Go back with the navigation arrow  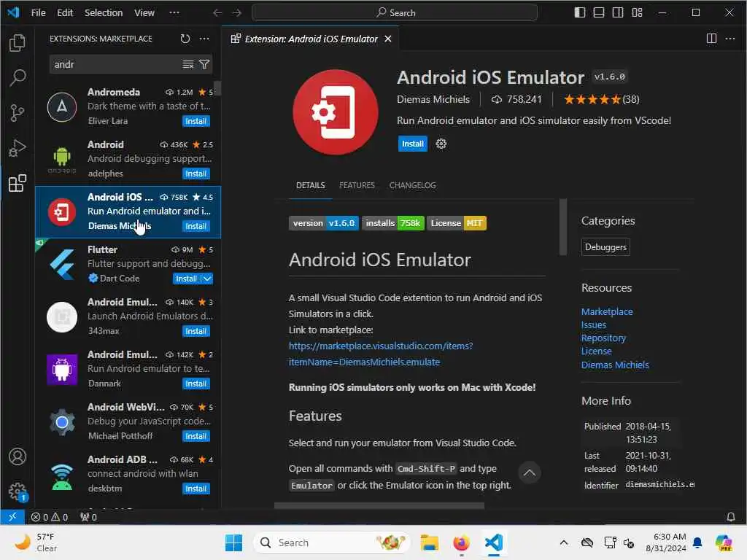click(217, 13)
